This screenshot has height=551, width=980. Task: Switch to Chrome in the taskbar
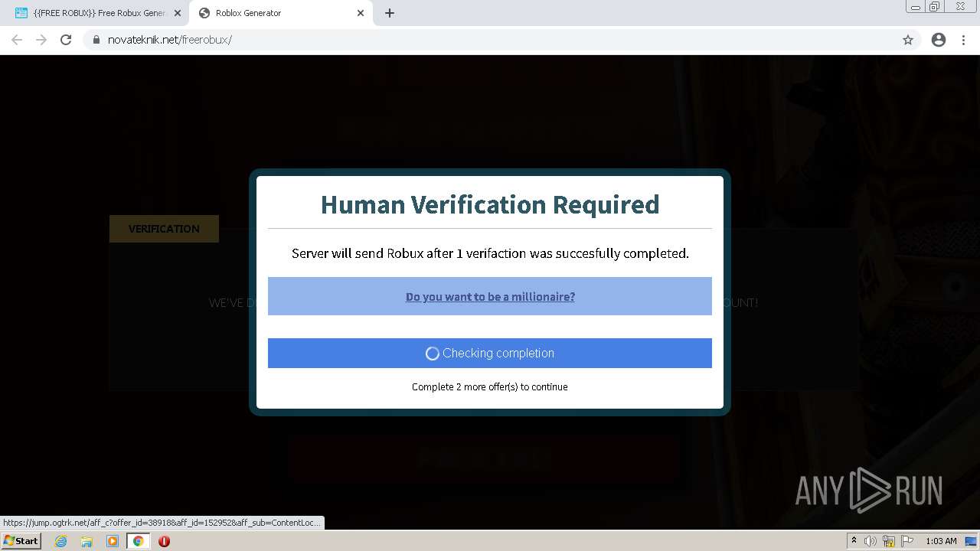click(x=139, y=541)
